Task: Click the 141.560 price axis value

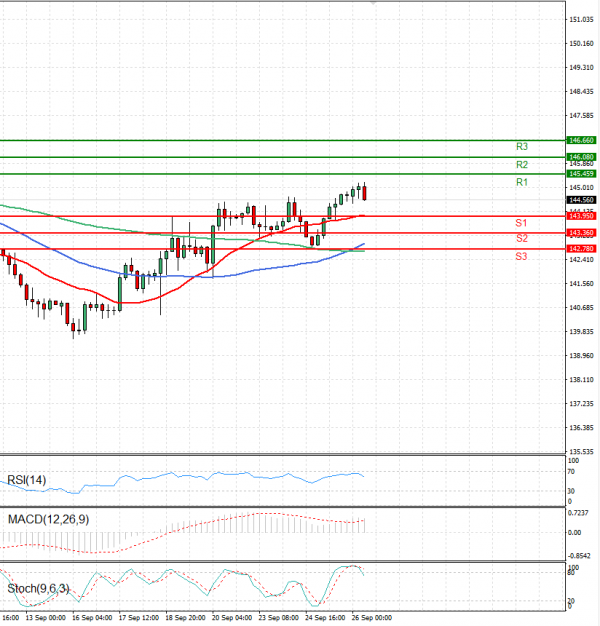Action: click(x=581, y=284)
